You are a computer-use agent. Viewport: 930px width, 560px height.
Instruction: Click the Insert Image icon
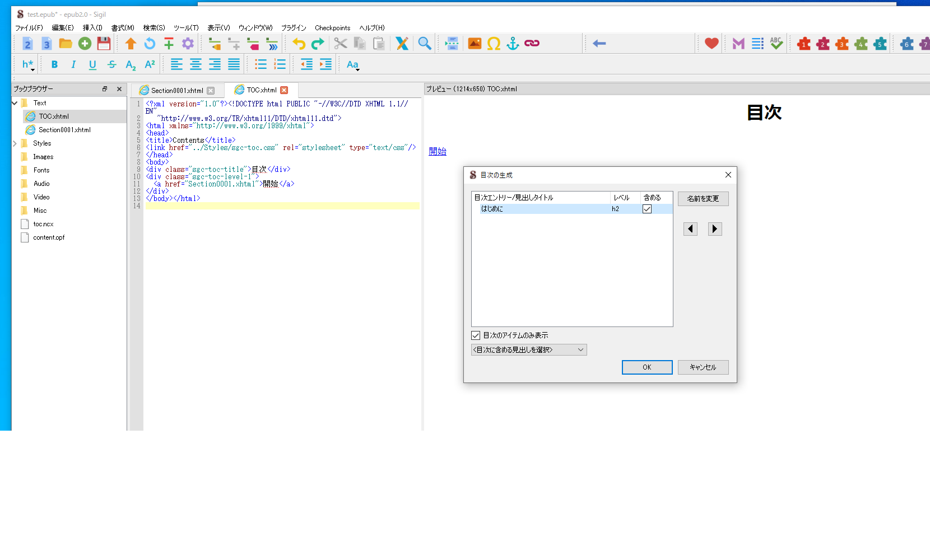click(475, 44)
